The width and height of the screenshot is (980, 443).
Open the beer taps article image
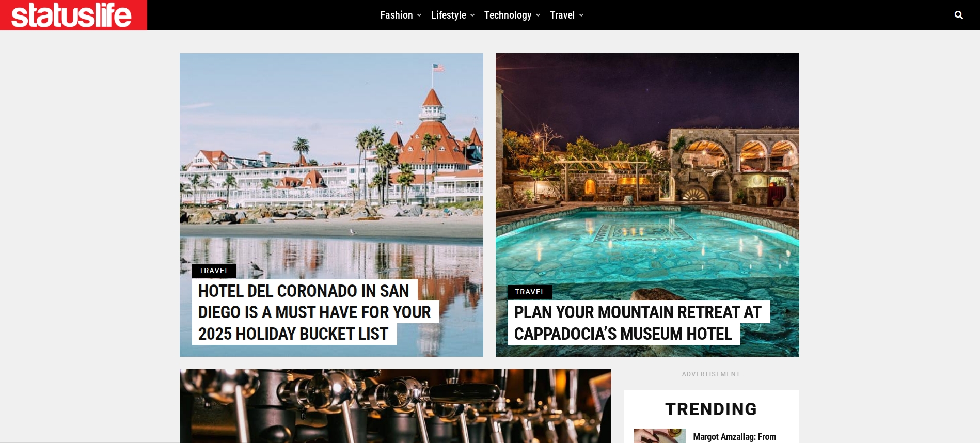396,406
